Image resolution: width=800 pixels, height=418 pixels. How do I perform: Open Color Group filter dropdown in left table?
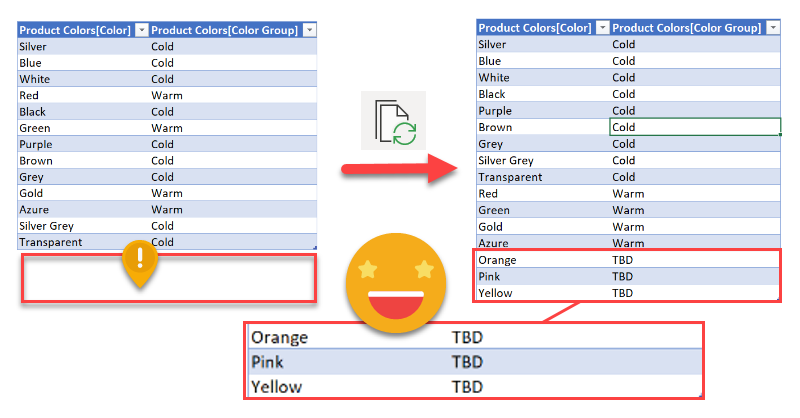click(308, 31)
